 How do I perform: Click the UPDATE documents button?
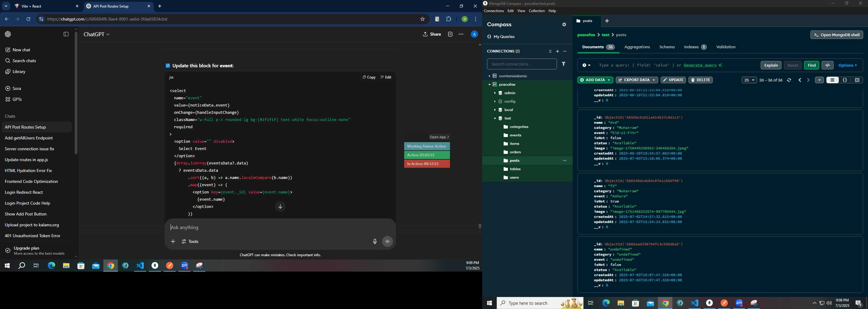coord(673,80)
